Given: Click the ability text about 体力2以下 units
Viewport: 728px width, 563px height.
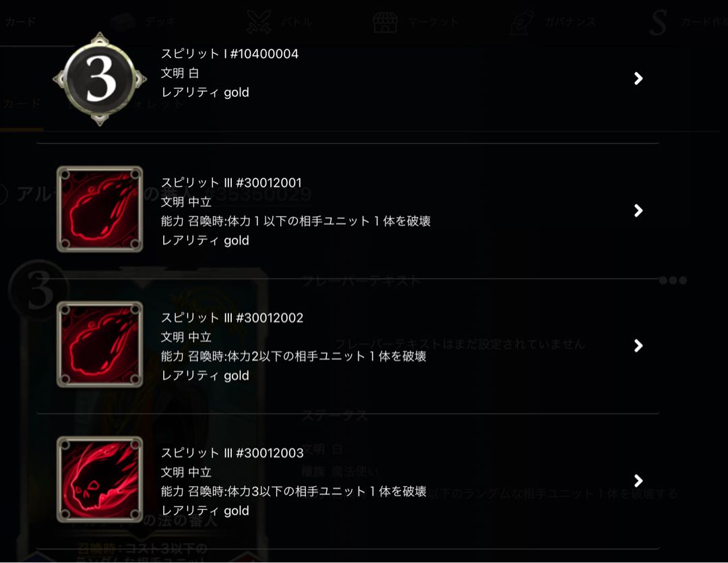Looking at the screenshot, I should [293, 356].
